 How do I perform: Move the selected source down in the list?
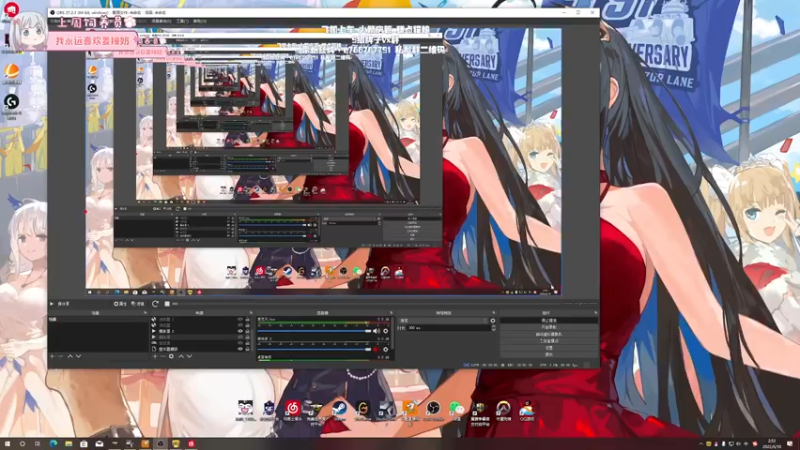click(189, 356)
